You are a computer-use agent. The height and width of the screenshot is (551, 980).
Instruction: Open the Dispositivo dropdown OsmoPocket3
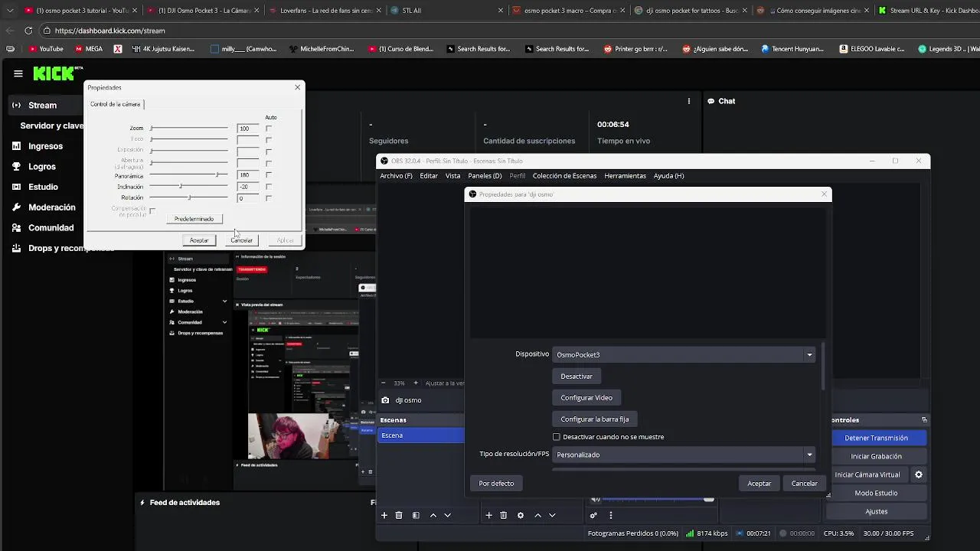[684, 354]
